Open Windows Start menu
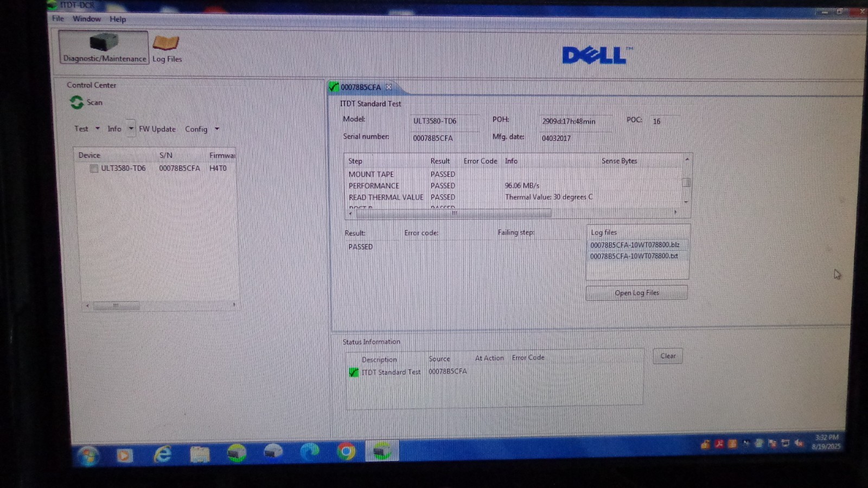Image resolution: width=868 pixels, height=488 pixels. pyautogui.click(x=88, y=455)
